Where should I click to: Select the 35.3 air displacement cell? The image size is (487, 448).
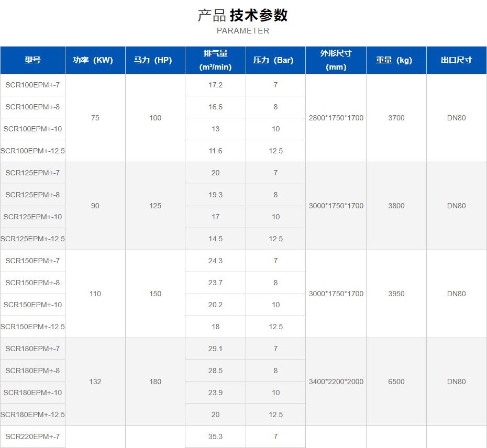coord(215,436)
